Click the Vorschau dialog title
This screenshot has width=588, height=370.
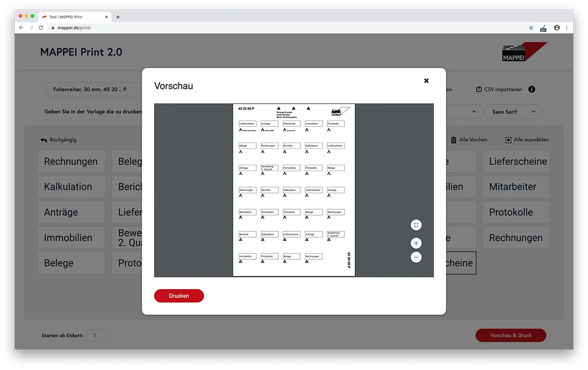(x=173, y=86)
